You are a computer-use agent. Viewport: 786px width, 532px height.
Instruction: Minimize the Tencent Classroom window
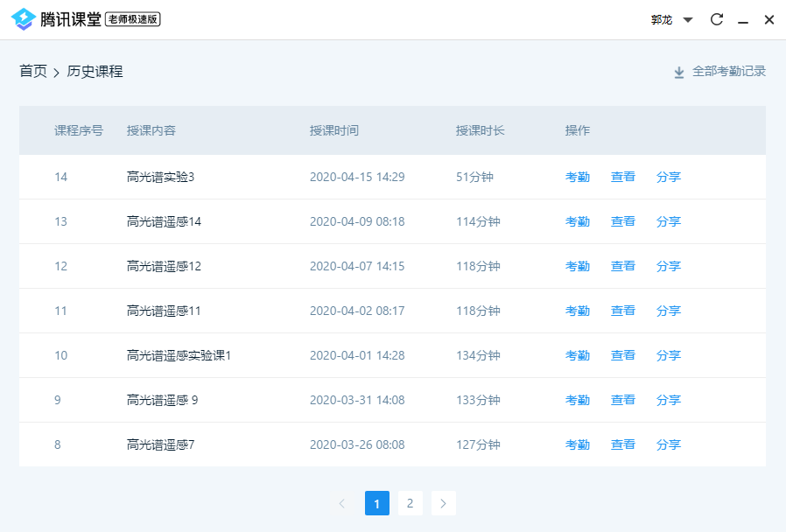[x=743, y=20]
